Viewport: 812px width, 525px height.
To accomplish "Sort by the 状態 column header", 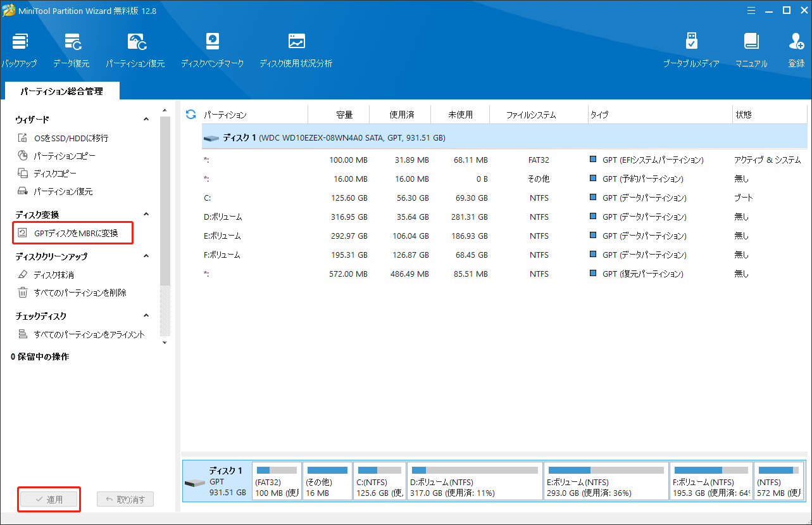I will pyautogui.click(x=769, y=115).
